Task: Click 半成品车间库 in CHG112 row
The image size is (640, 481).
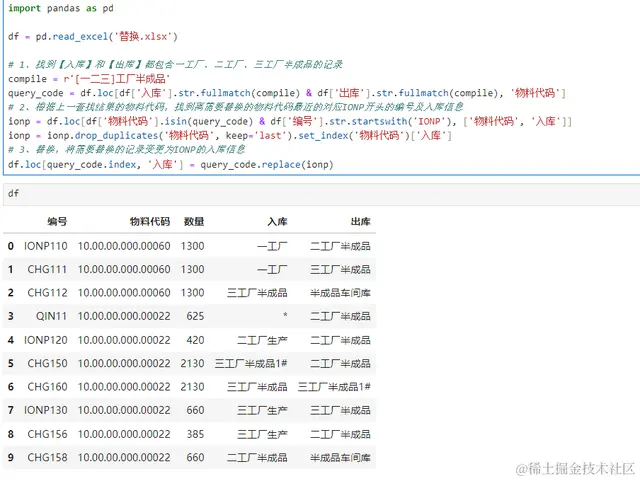Action: pos(340,292)
